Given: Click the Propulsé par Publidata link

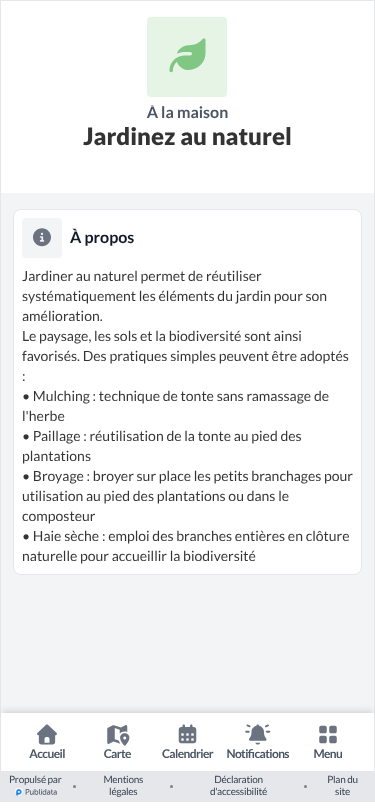Looking at the screenshot, I should click(35, 786).
